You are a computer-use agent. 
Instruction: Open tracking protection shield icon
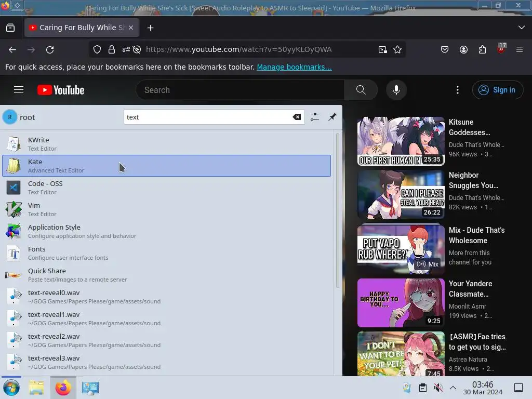pyautogui.click(x=97, y=49)
